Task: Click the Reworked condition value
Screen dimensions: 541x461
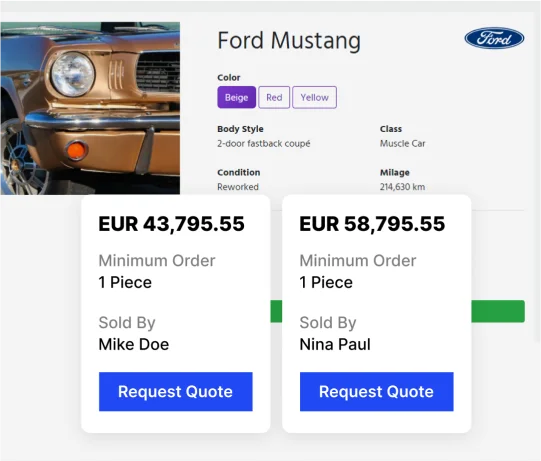Action: click(238, 187)
